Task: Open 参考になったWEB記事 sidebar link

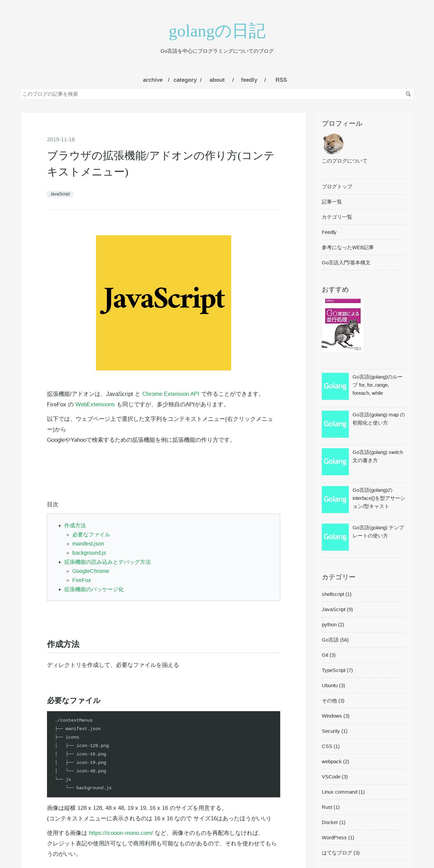Action: point(348,247)
